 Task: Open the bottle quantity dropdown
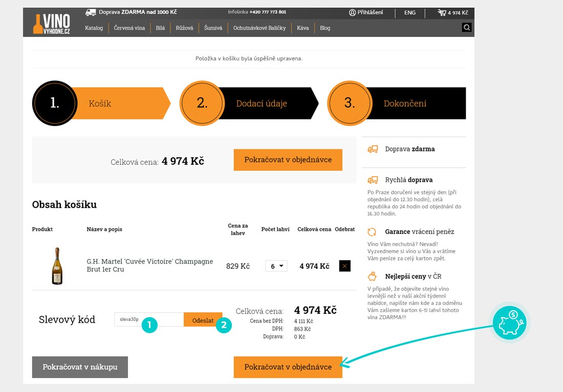coord(276,266)
